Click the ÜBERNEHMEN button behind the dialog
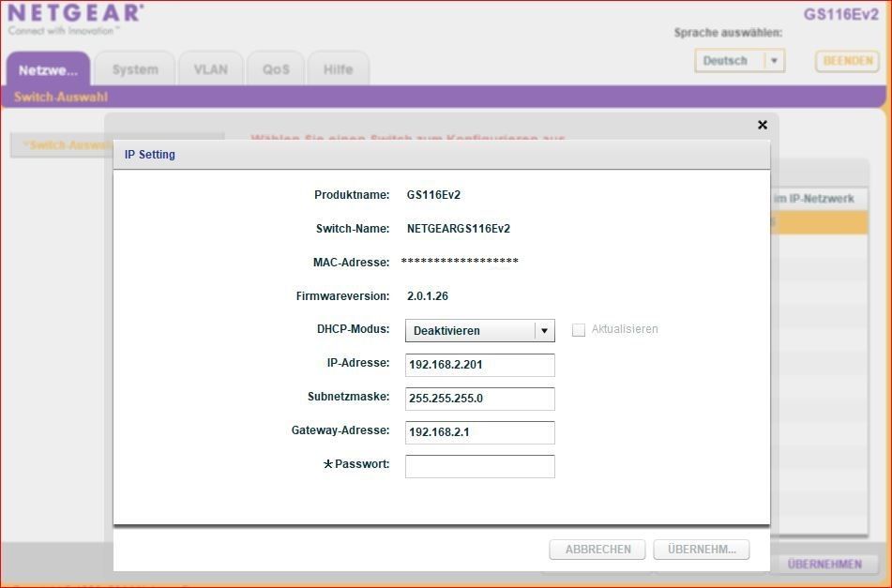This screenshot has width=892, height=588. pyautogui.click(x=824, y=564)
